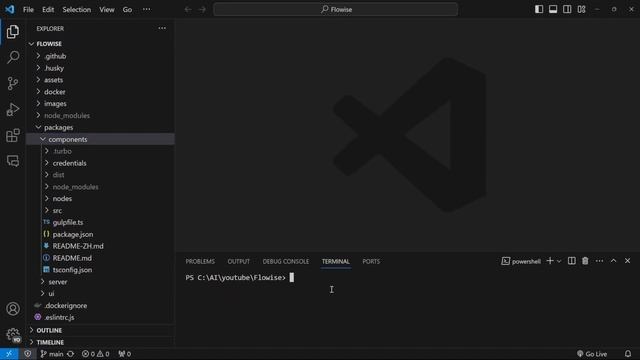
Task: Select the powershell terminal label
Action: tap(521, 261)
